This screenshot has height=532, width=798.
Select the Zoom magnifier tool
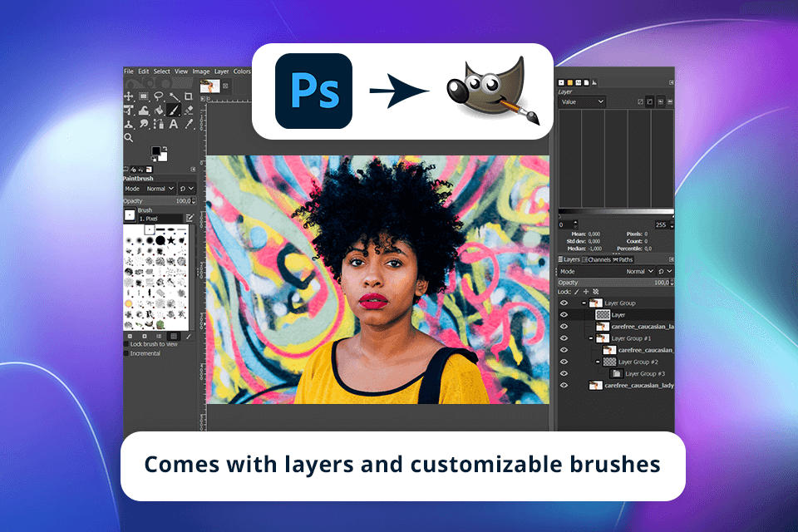(129, 137)
